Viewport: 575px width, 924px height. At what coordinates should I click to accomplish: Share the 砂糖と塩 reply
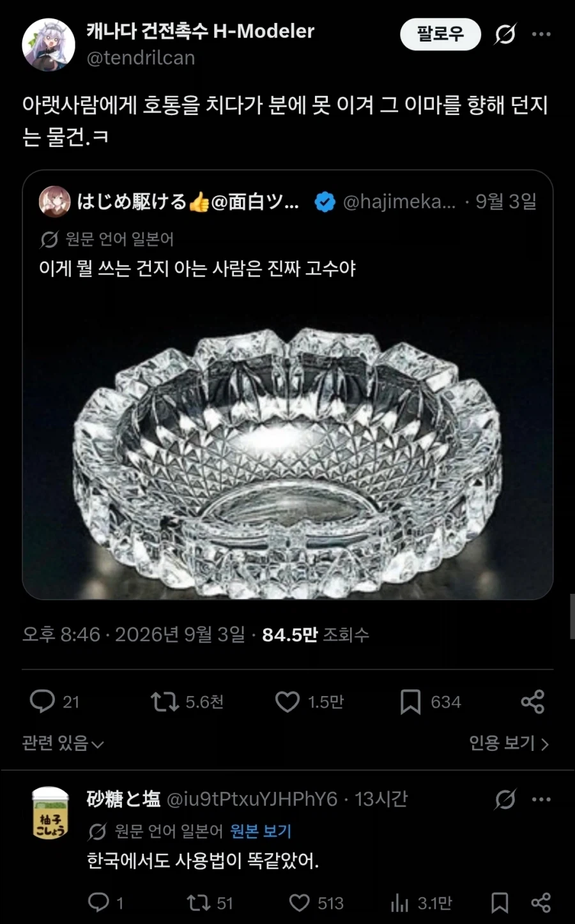point(540,902)
